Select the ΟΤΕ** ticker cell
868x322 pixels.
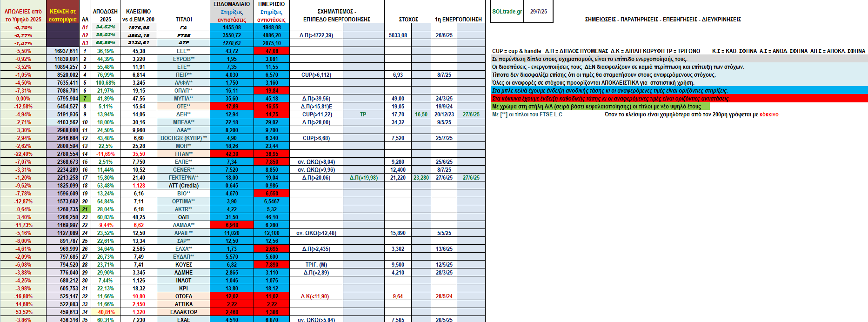coord(184,107)
